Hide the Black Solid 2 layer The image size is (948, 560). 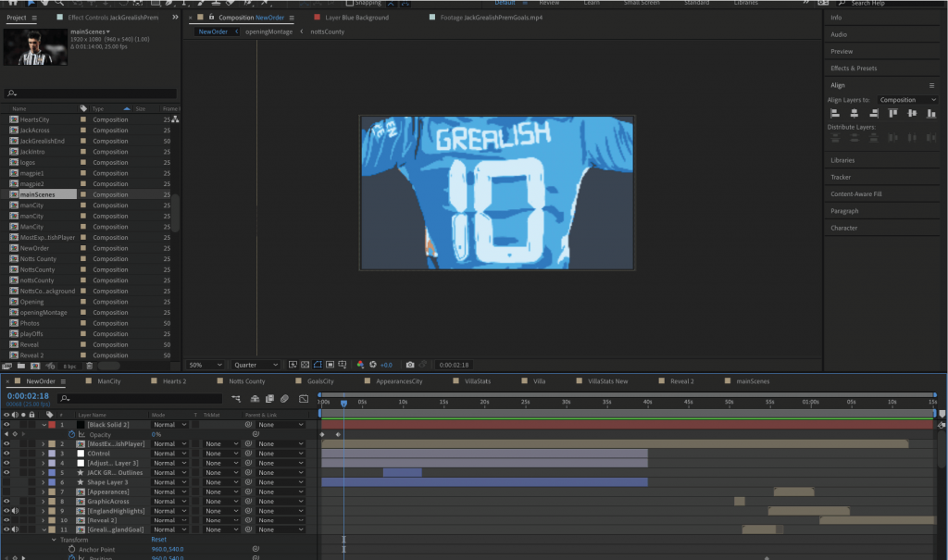[x=7, y=424]
